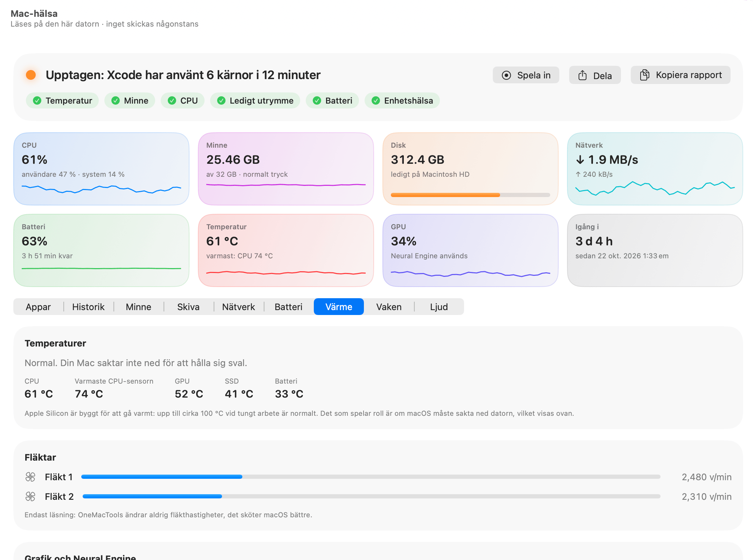Open the Temperatur 61 °C card
This screenshot has width=753, height=560.
pyautogui.click(x=286, y=250)
